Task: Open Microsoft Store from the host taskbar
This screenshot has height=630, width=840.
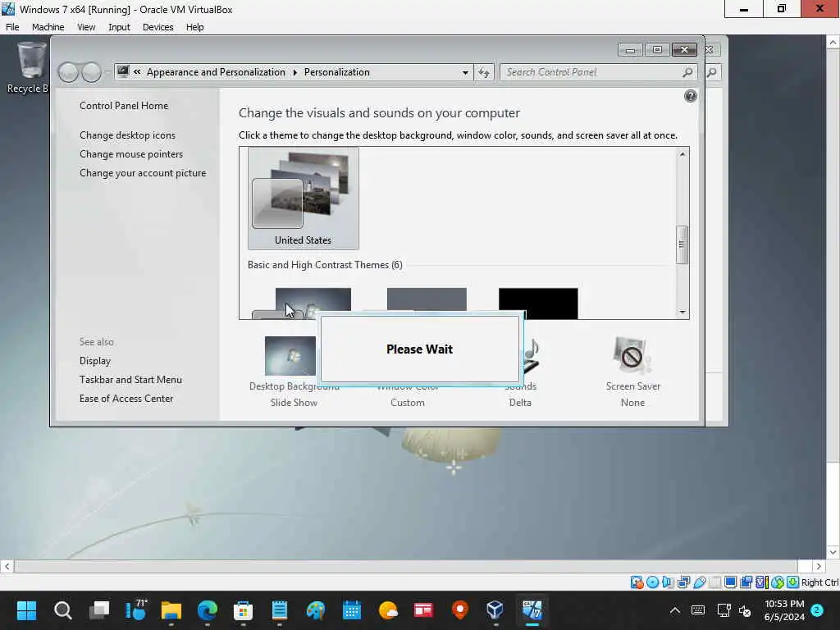Action: [243, 610]
